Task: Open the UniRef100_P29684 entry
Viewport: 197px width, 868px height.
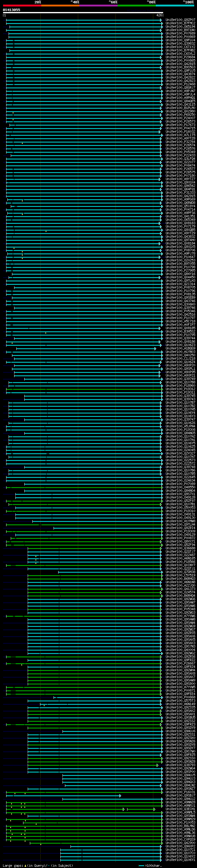Action: (180, 57)
